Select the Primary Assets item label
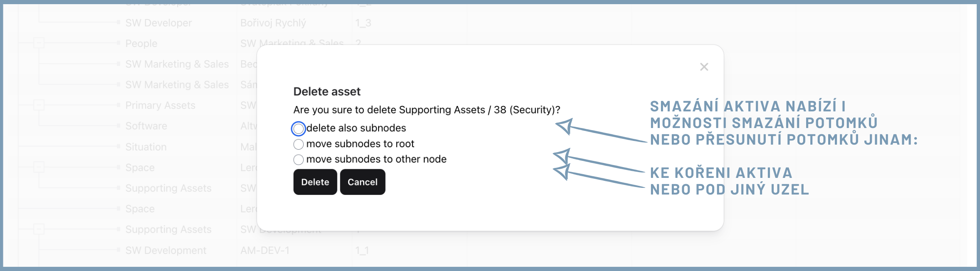 click(x=160, y=105)
